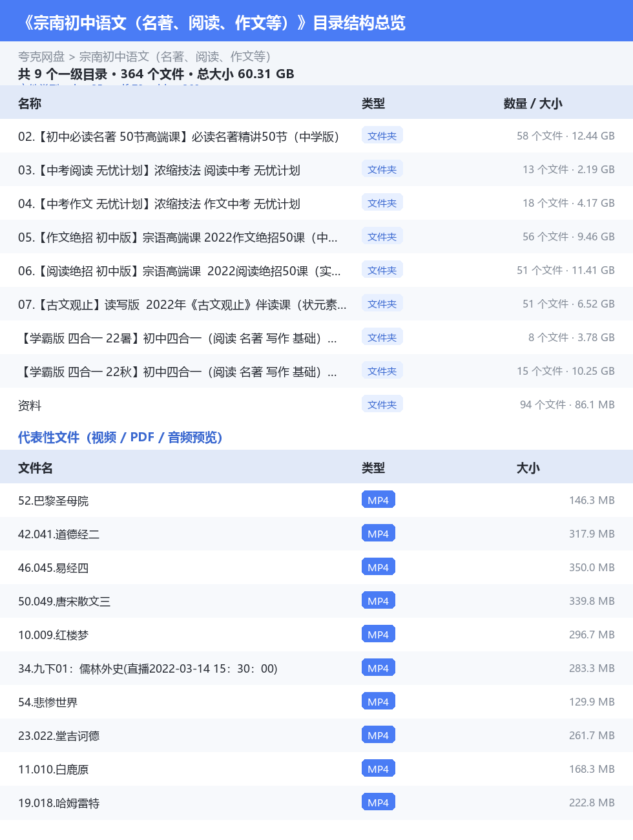Viewport: 633px width, 840px height.
Task: Click 文件夹 tag in the 资料 row
Action: pyautogui.click(x=382, y=404)
